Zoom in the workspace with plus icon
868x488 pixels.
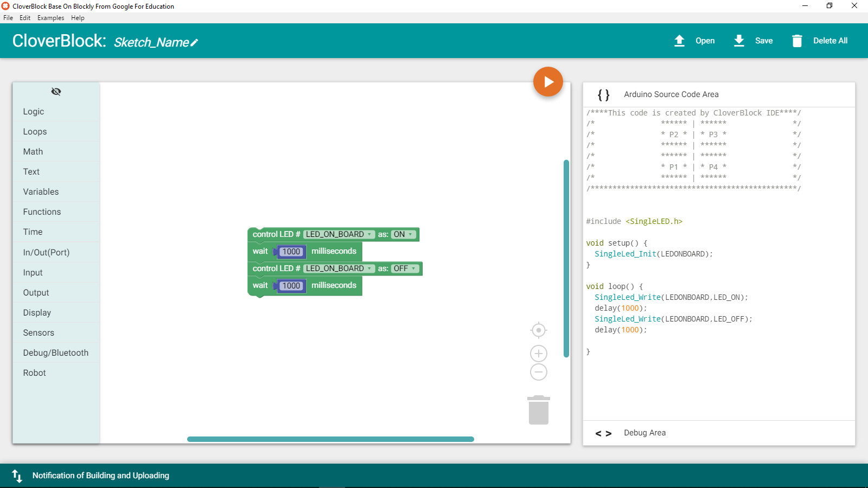point(538,354)
